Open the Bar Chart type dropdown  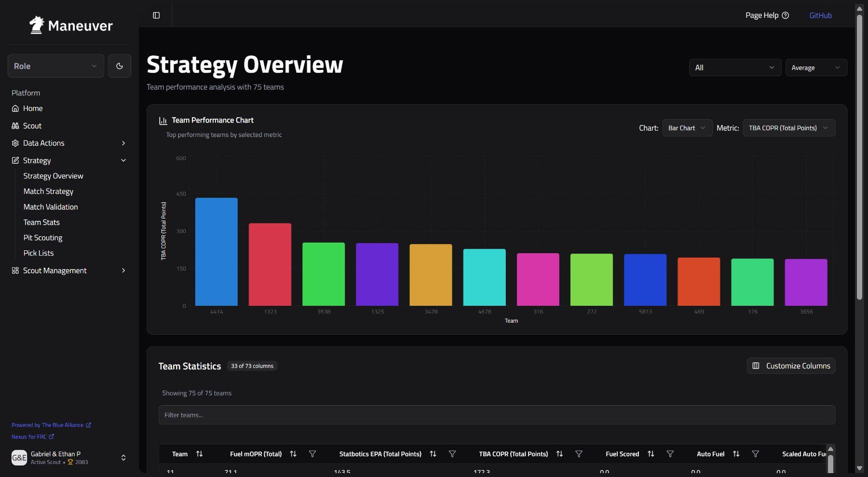687,128
